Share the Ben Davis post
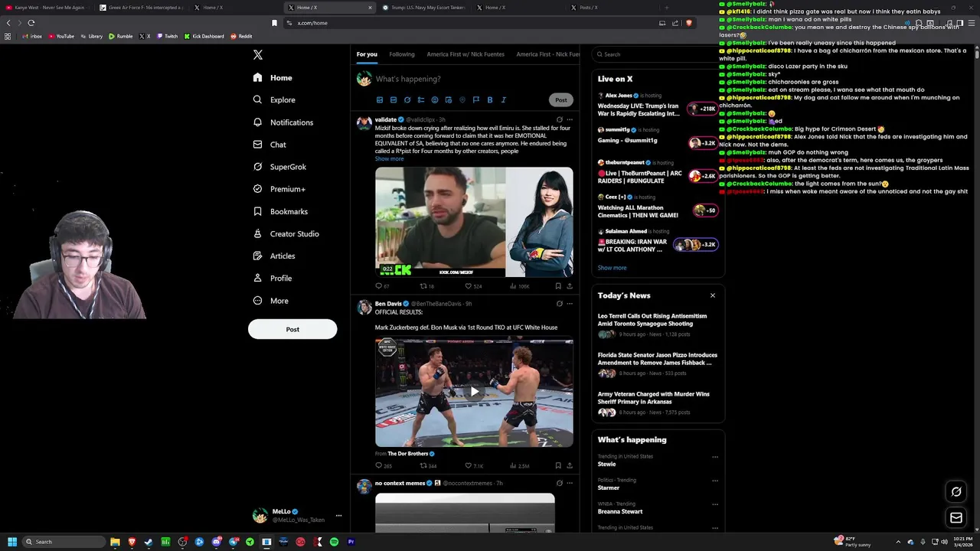 569,465
